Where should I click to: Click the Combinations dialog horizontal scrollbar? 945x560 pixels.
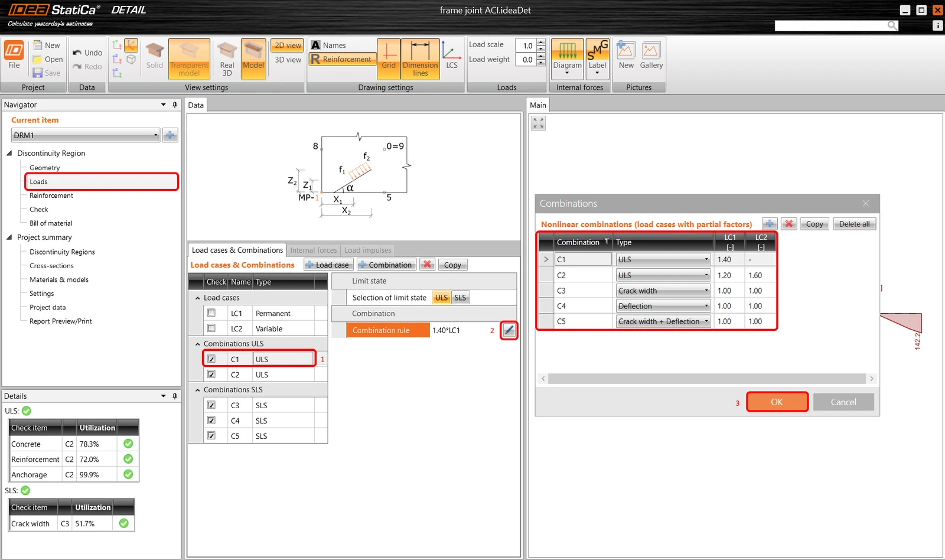click(x=707, y=379)
